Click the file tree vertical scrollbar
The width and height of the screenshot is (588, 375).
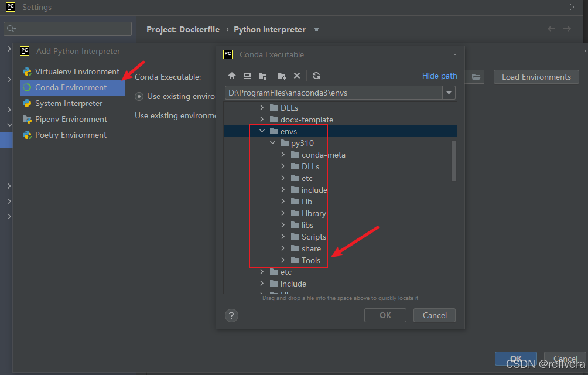tap(454, 161)
